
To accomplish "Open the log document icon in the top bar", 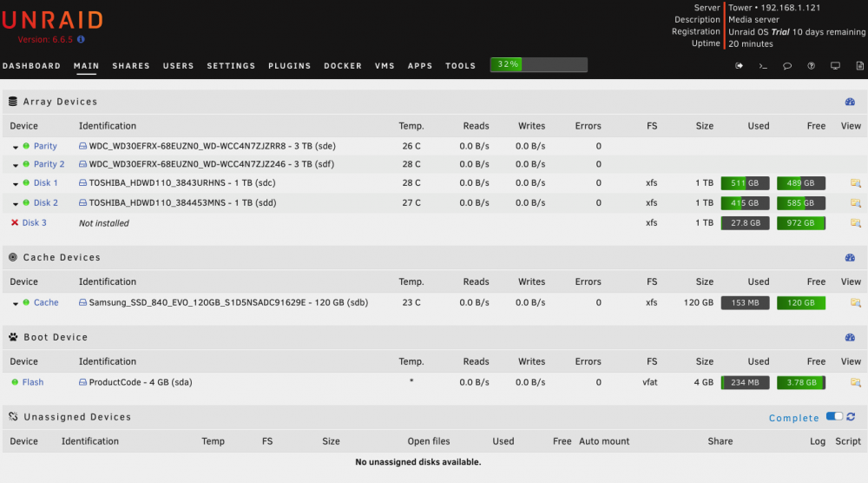I will click(859, 66).
